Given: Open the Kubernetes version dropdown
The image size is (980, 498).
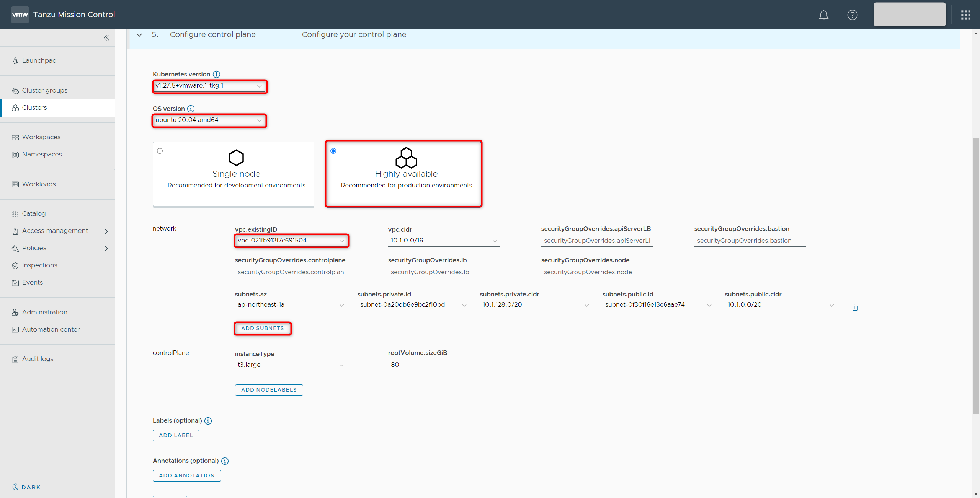Looking at the screenshot, I should [209, 86].
